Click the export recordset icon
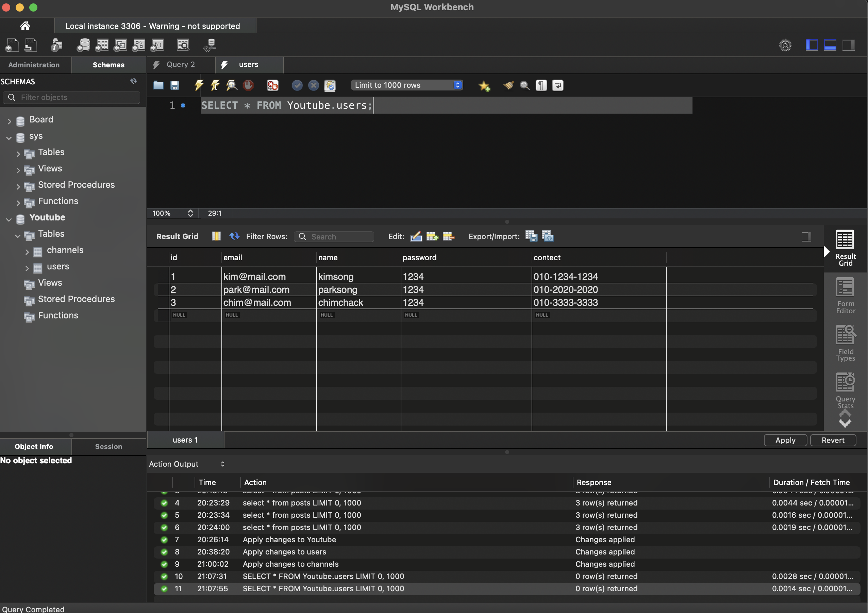 (531, 236)
